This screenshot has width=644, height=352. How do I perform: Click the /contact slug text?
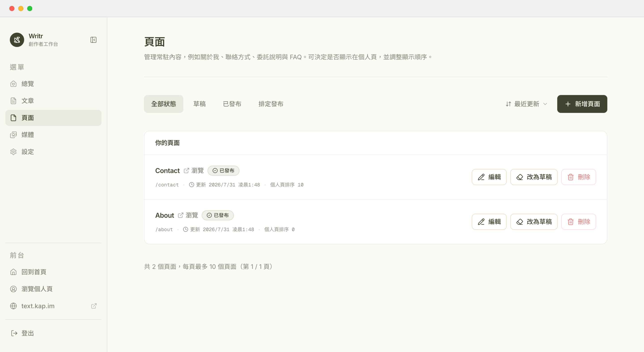pyautogui.click(x=167, y=185)
